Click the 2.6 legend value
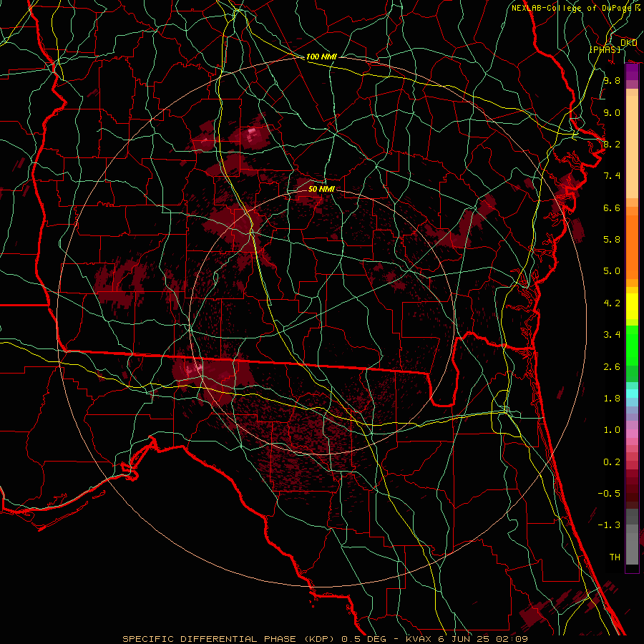Image resolution: width=644 pixels, height=644 pixels. 612,366
